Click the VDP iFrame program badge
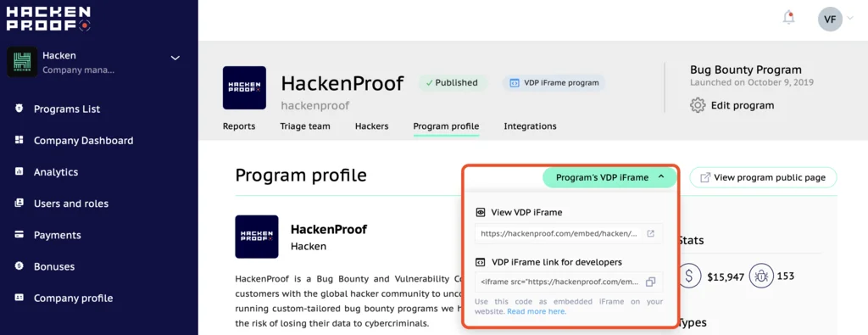Viewport: 868px width, 335px height. click(x=554, y=83)
